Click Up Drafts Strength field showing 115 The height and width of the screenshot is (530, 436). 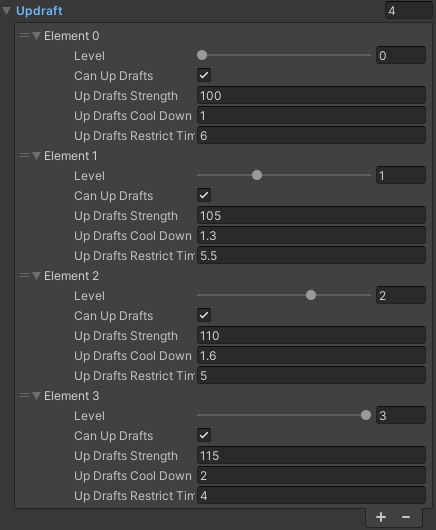click(311, 455)
